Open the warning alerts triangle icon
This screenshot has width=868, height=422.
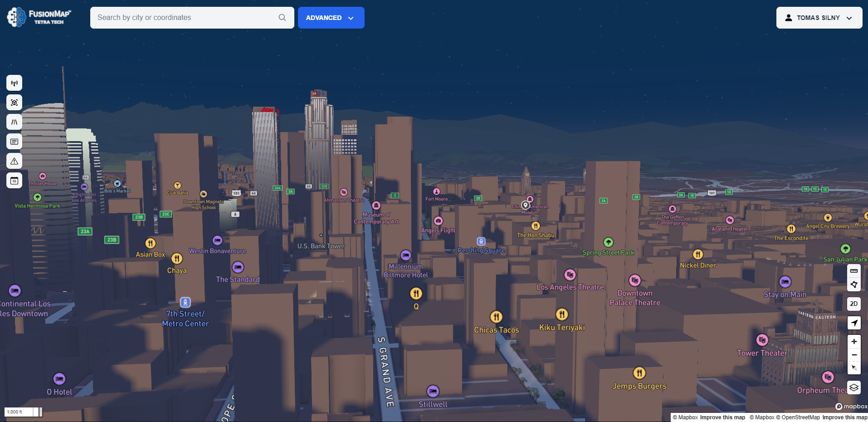point(15,161)
